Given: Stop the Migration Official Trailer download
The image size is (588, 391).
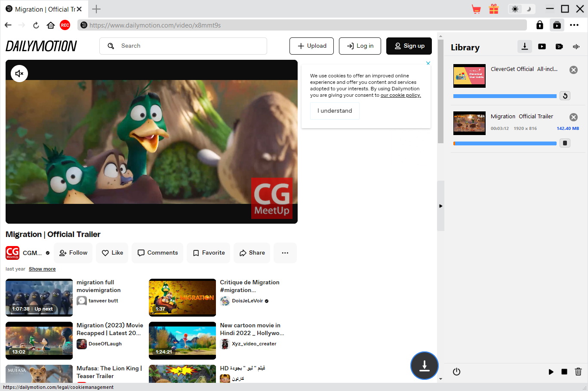Looking at the screenshot, I should [x=565, y=143].
